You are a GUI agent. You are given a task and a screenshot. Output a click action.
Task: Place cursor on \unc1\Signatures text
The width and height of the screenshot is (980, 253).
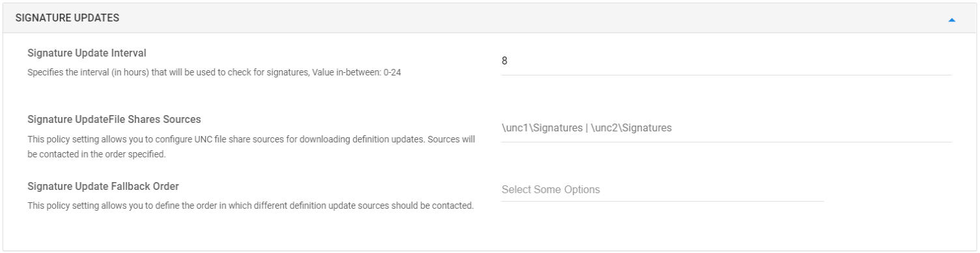(542, 129)
